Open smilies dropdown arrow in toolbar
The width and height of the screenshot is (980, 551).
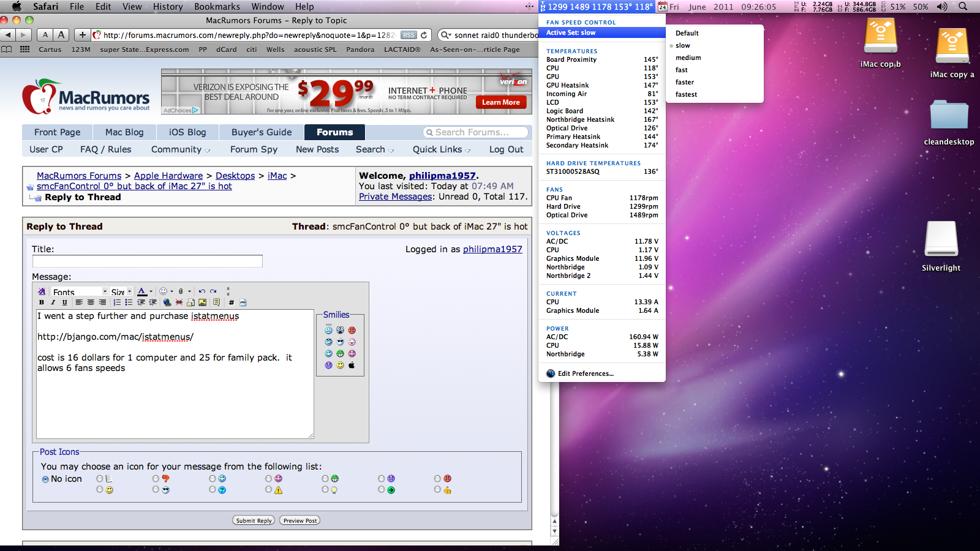coord(171,291)
